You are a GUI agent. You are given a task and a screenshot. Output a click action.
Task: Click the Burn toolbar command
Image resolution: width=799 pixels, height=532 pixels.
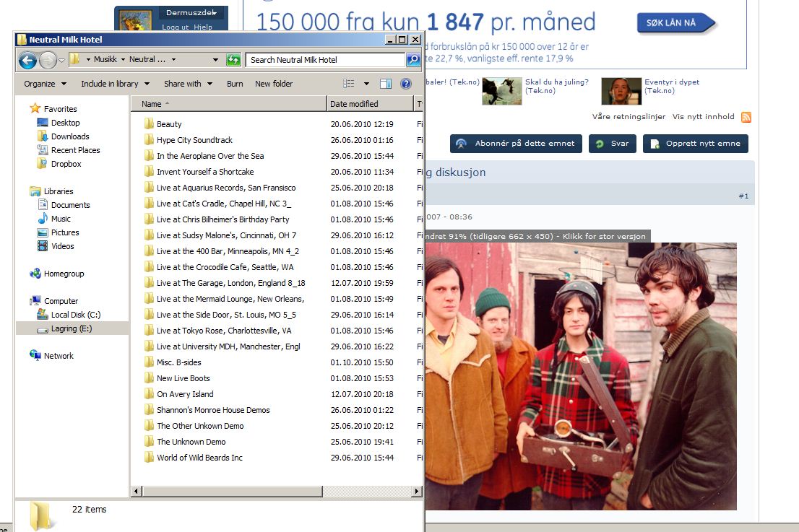click(x=235, y=84)
